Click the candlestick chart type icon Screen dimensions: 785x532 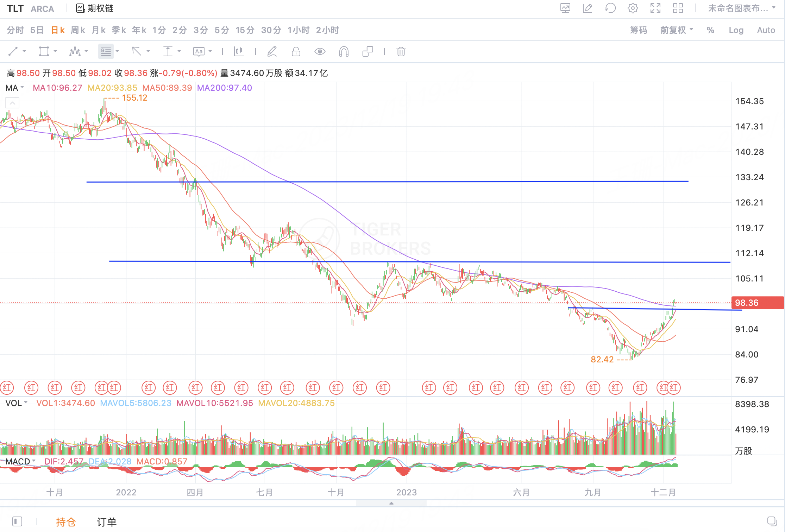pyautogui.click(x=239, y=52)
